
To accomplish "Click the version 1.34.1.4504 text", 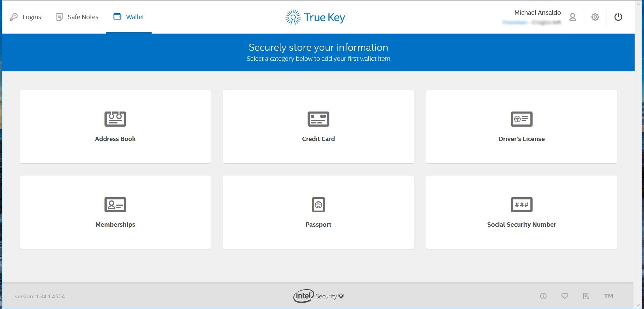I will click(x=40, y=296).
